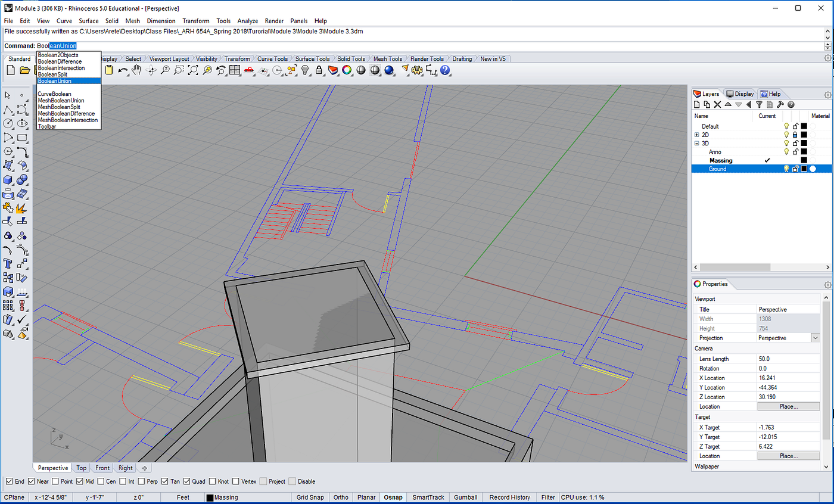Viewport: 834px width, 504px height.
Task: Enable the Perp osnap checkbox
Action: 141,481
